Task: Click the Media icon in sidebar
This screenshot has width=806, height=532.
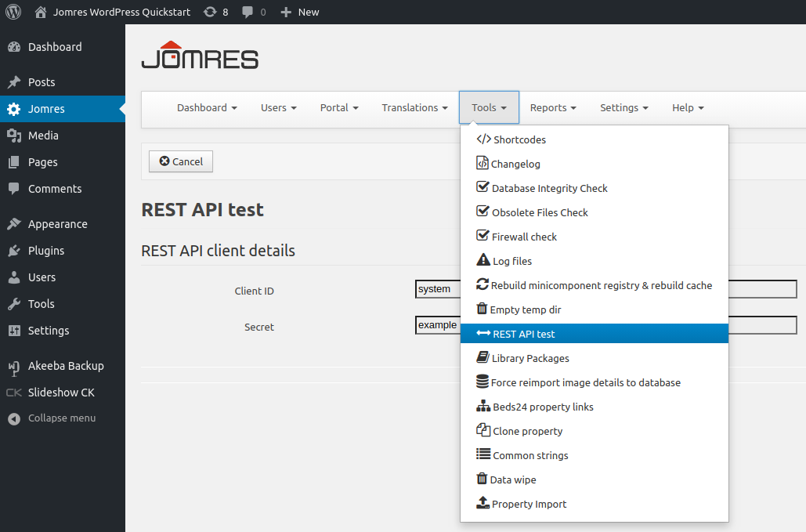Action: pos(14,136)
